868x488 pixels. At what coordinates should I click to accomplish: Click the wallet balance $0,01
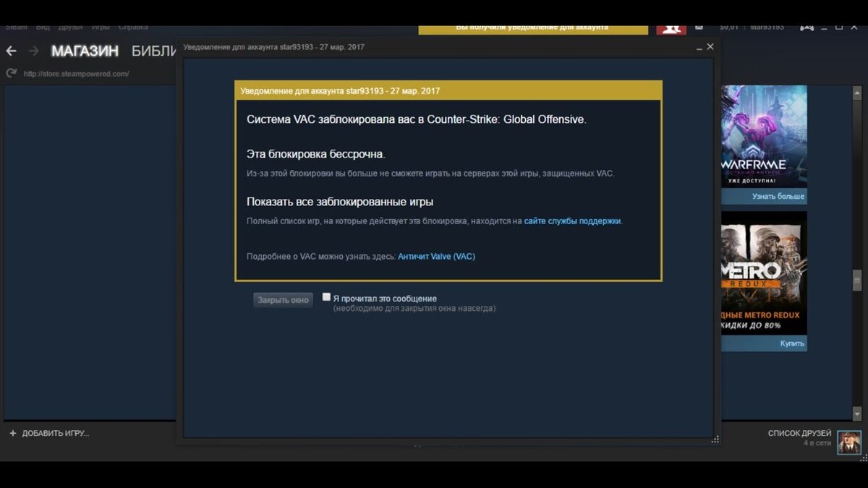729,27
